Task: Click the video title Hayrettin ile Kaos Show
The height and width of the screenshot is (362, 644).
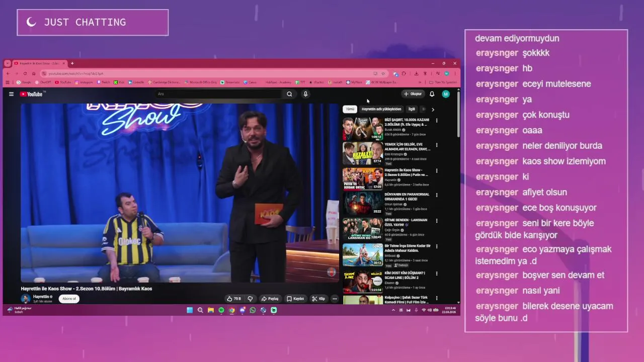Action: (86, 289)
